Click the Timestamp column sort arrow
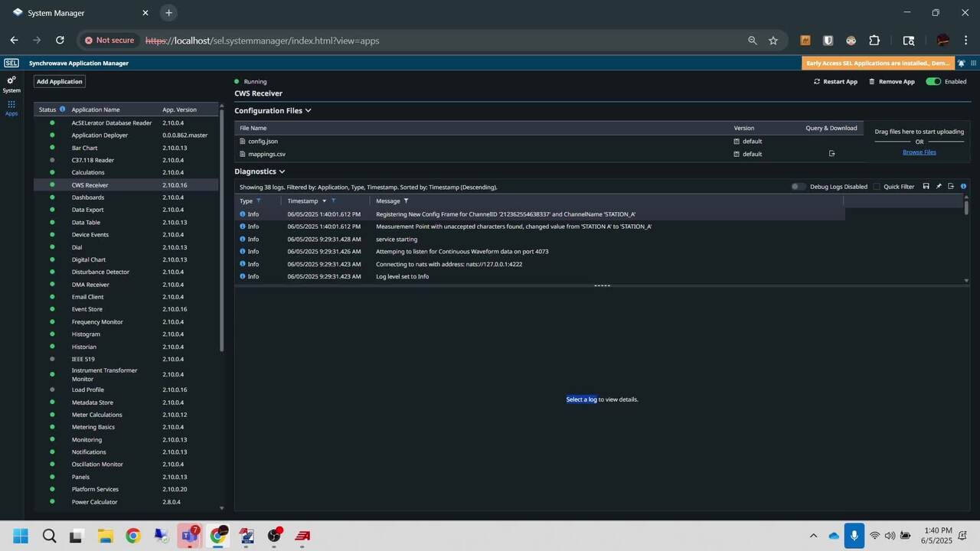Image resolution: width=980 pixels, height=551 pixels. click(x=324, y=201)
